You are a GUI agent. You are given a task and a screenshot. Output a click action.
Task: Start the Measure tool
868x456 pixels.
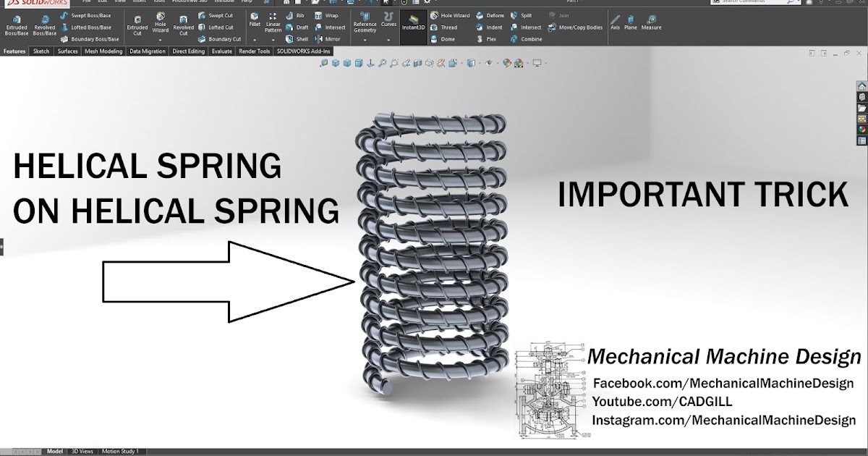point(650,24)
